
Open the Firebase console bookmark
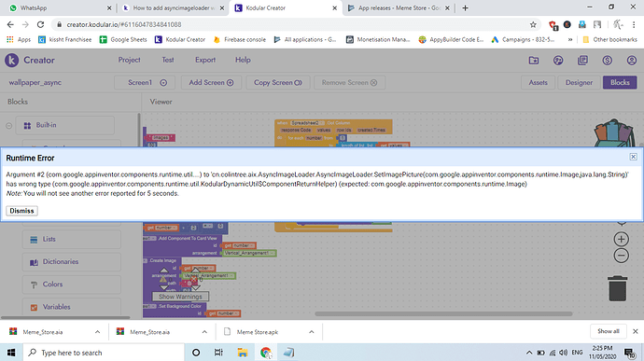coord(240,39)
